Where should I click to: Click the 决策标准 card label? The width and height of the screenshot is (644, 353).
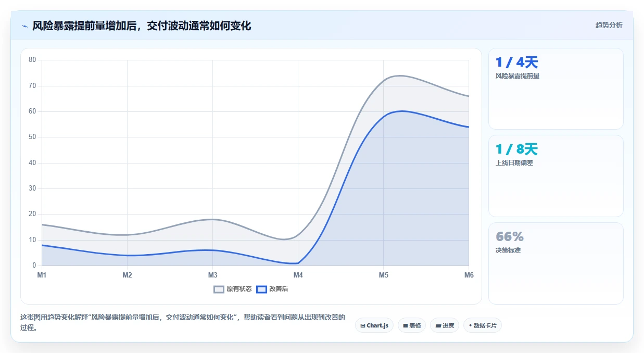[508, 250]
